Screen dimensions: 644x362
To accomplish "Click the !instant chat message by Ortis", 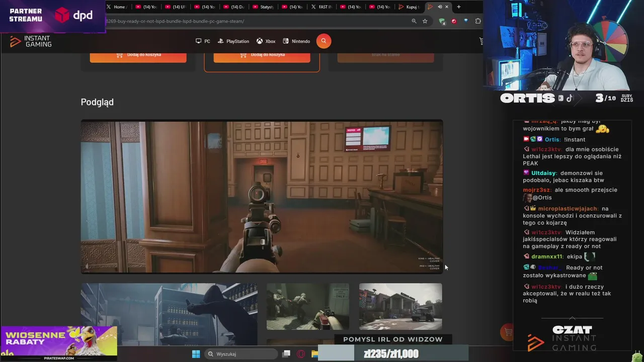I will (x=574, y=139).
